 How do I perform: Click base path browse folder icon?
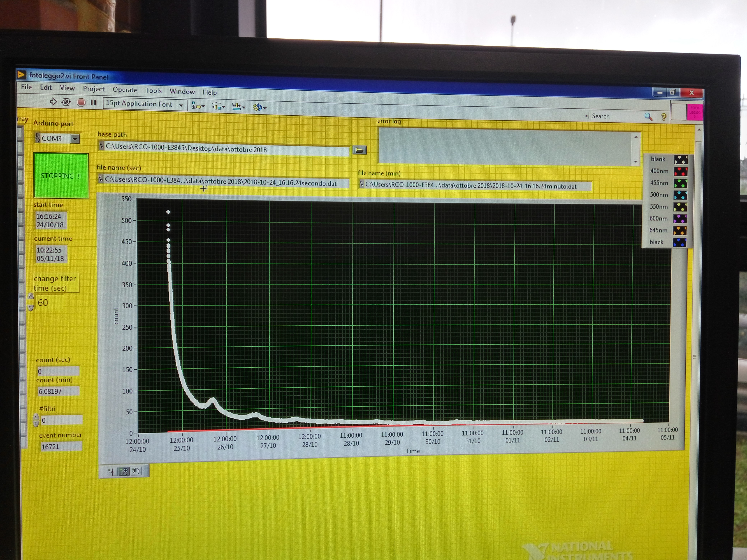pyautogui.click(x=359, y=150)
